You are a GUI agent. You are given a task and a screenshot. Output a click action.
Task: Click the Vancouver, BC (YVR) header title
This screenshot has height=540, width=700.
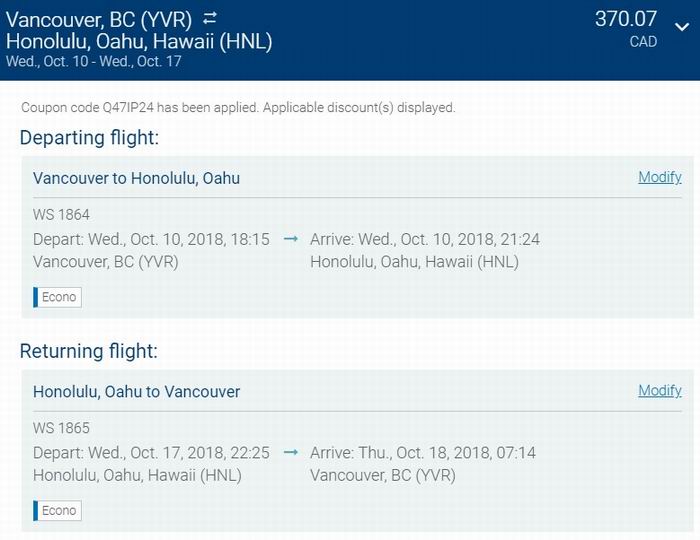click(99, 20)
